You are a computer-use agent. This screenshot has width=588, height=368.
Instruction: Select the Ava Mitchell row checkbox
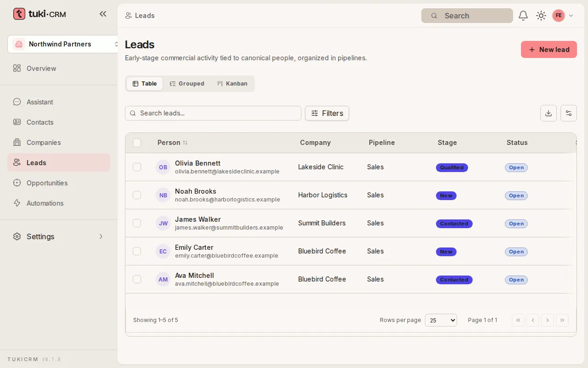coord(137,279)
